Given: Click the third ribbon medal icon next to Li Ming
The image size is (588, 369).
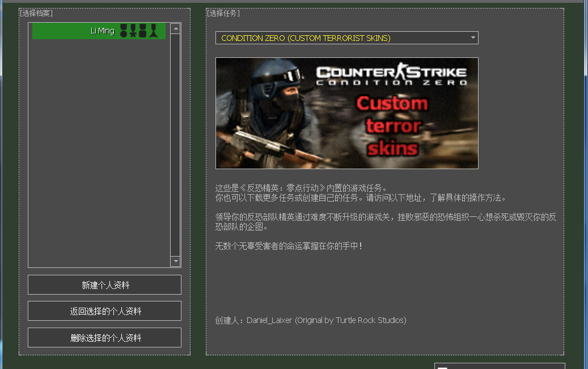Looking at the screenshot, I should (143, 31).
